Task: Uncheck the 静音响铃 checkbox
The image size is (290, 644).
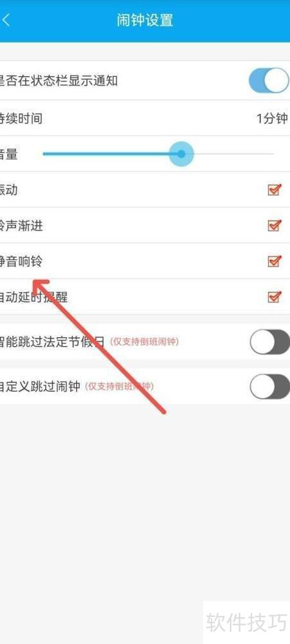Action: coord(275,261)
